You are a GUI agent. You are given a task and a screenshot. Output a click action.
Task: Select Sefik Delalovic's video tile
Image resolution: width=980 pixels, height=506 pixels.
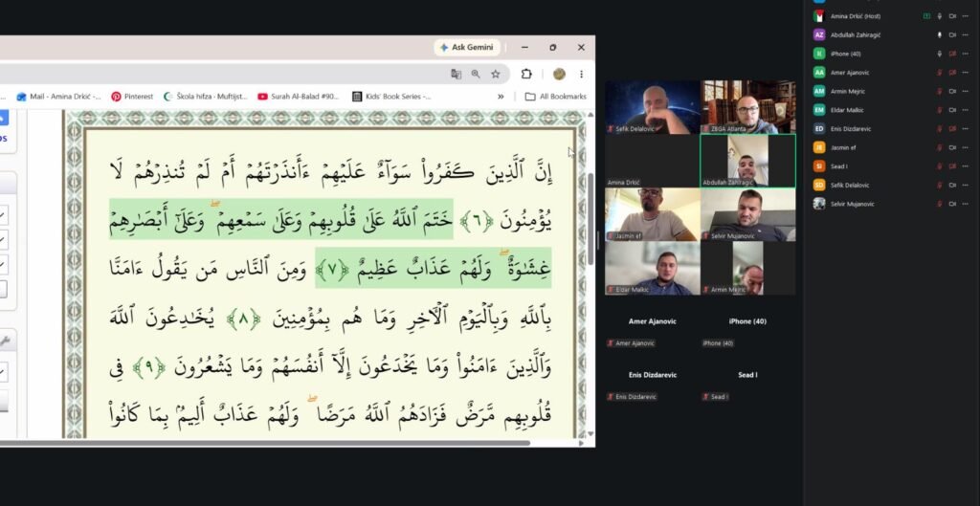point(653,107)
